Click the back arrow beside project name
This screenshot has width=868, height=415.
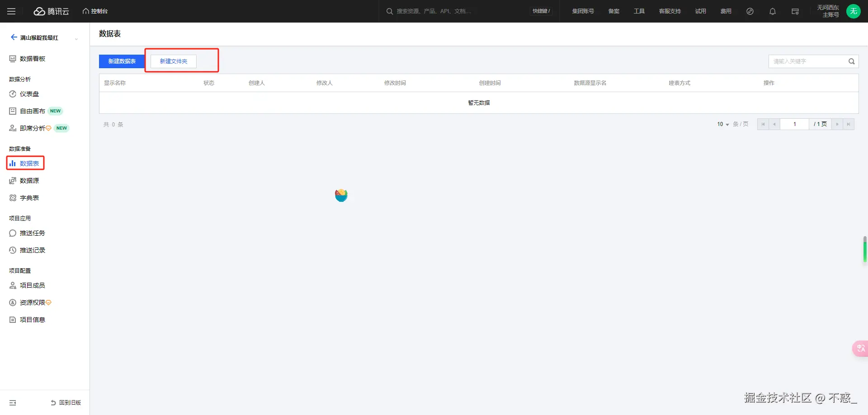pos(14,37)
